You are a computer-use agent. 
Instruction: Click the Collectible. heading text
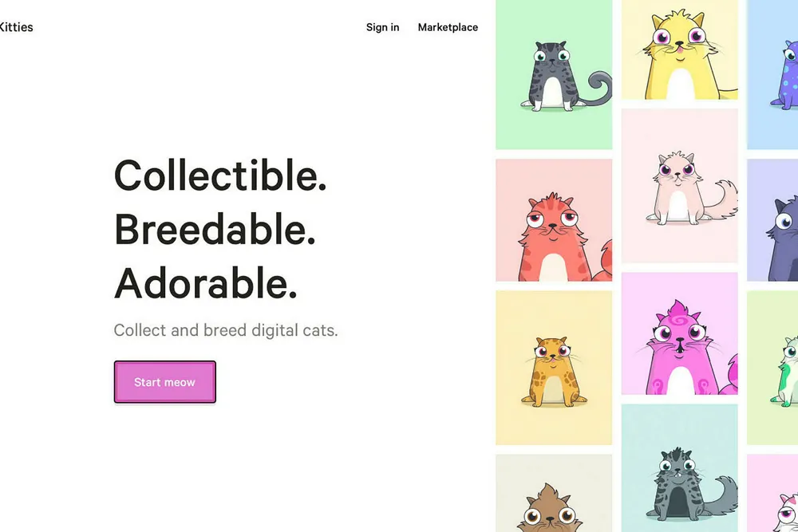[x=220, y=175]
